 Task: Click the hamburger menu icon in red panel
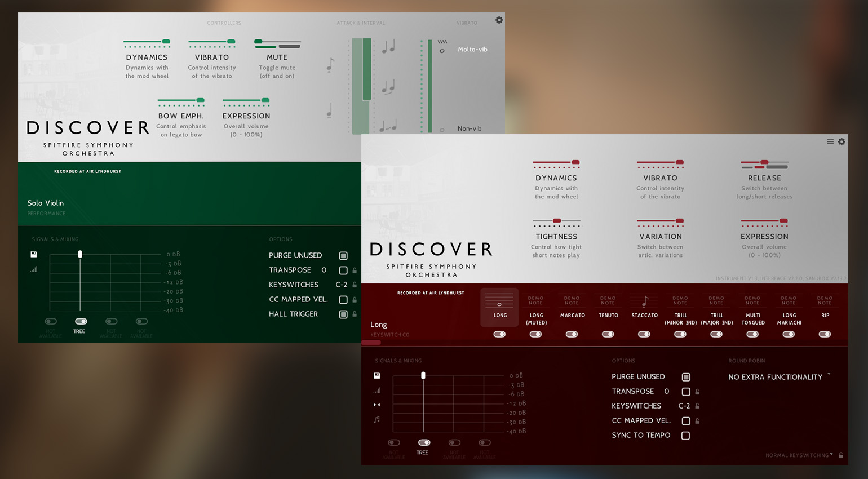click(830, 142)
